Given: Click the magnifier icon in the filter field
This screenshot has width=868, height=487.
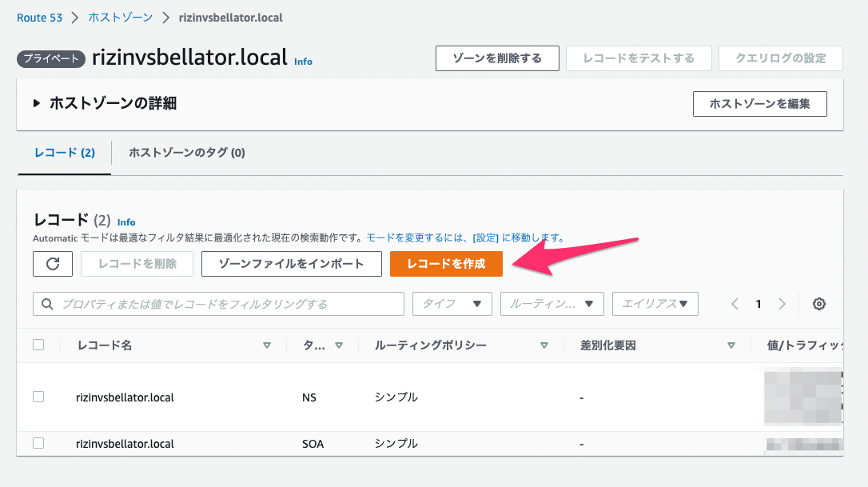Looking at the screenshot, I should click(46, 304).
